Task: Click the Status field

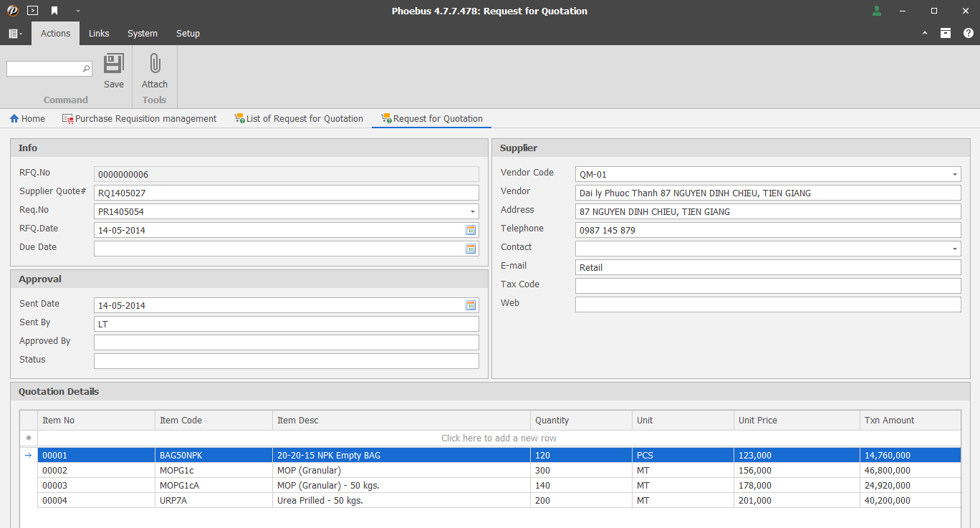Action: click(287, 361)
